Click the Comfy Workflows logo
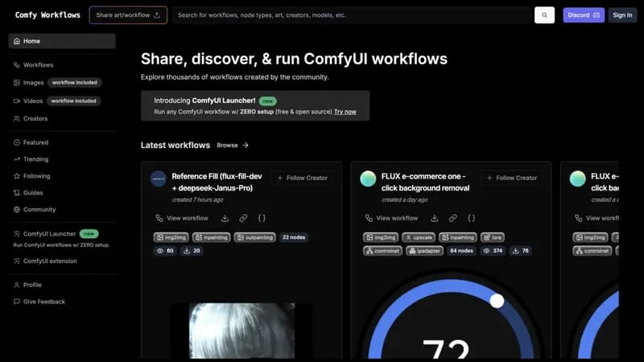Image resolution: width=644 pixels, height=362 pixels. point(47,15)
